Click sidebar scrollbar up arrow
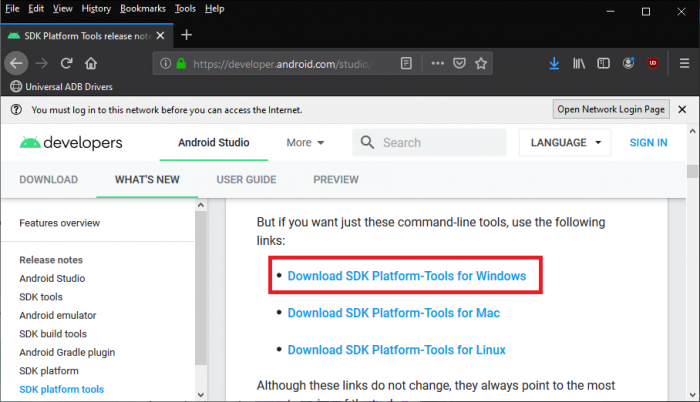The width and height of the screenshot is (700, 402). 201,205
